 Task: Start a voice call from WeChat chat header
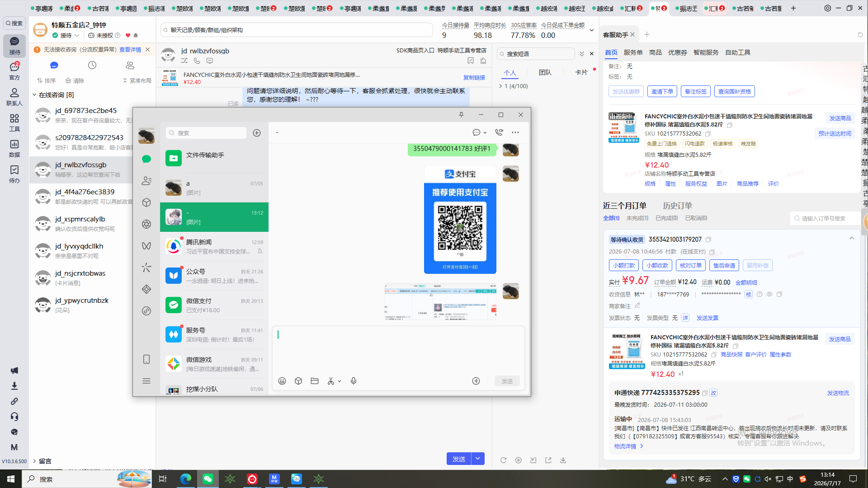[499, 132]
